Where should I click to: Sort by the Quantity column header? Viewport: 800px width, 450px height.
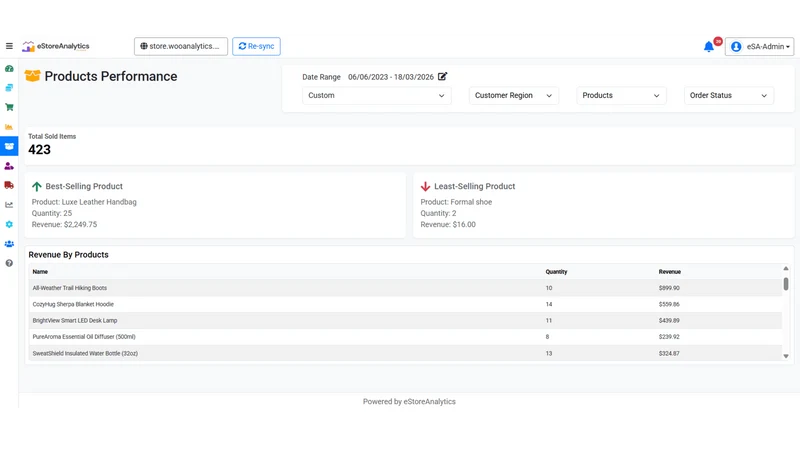(556, 272)
